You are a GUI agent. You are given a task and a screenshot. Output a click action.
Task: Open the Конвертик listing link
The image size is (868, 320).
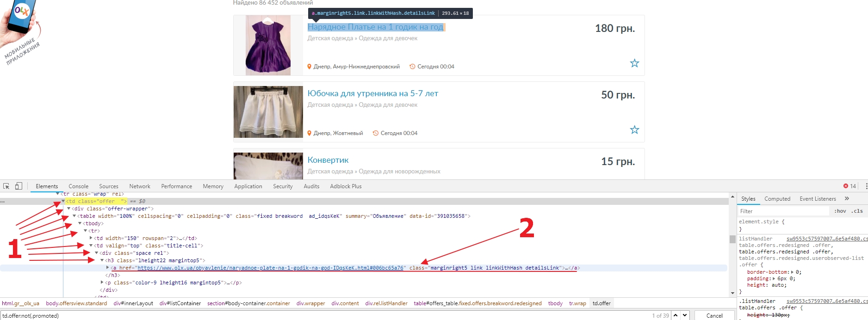[328, 160]
